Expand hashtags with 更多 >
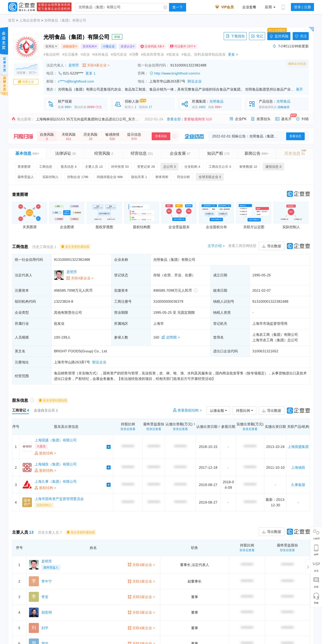The image size is (322, 644). [233, 54]
